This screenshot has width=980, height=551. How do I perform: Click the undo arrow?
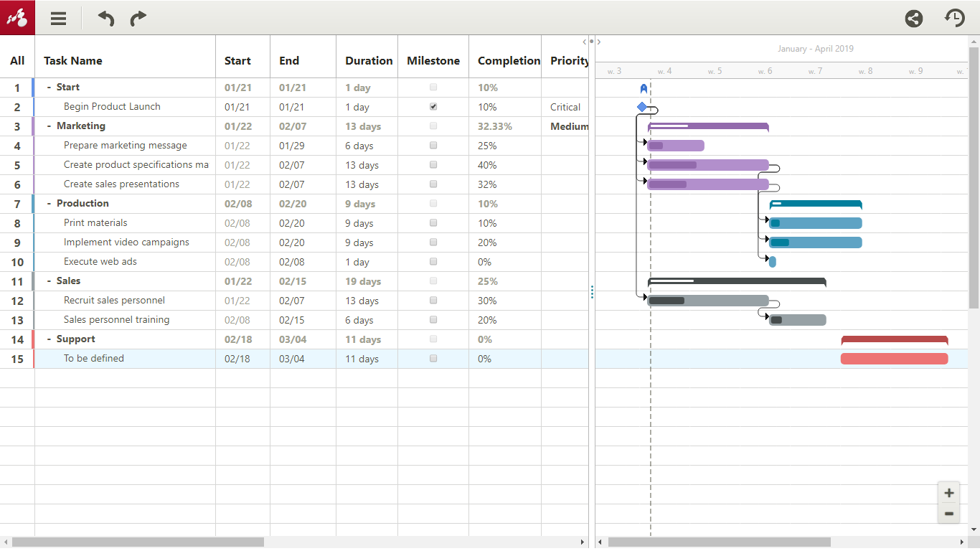pyautogui.click(x=106, y=19)
